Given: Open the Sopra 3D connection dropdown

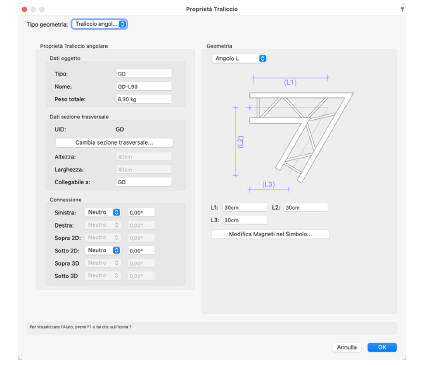Looking at the screenshot, I should pyautogui.click(x=103, y=263).
